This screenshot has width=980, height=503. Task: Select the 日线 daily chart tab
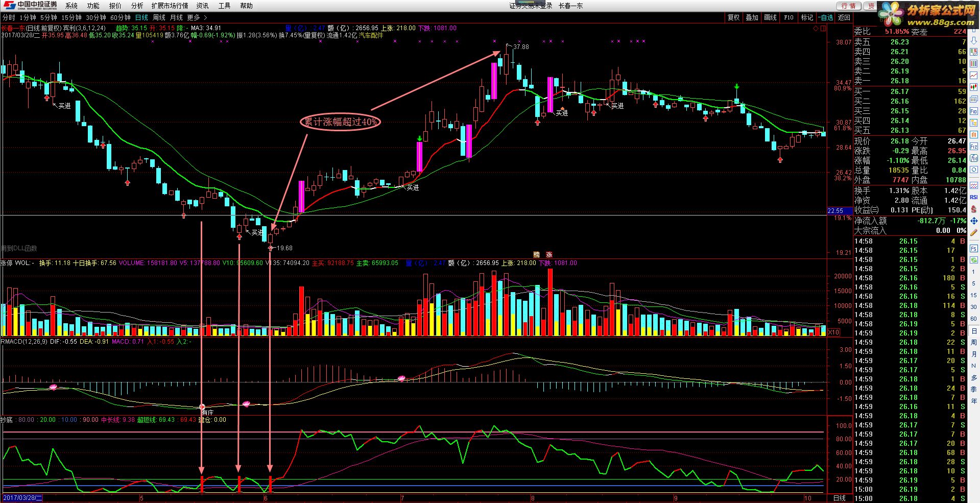coord(141,17)
